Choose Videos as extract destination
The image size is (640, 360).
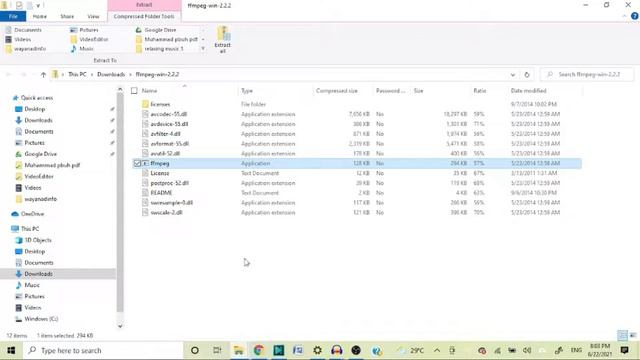[x=18, y=39]
